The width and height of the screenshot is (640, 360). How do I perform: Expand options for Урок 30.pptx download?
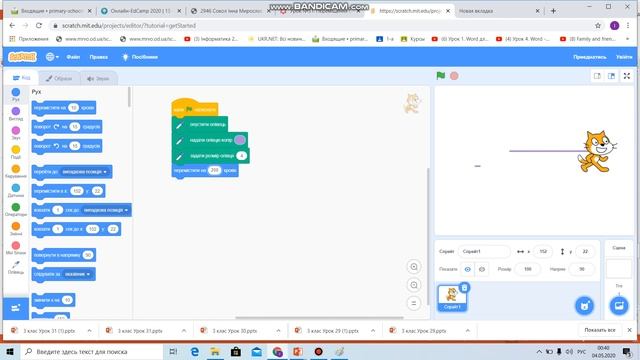click(278, 331)
